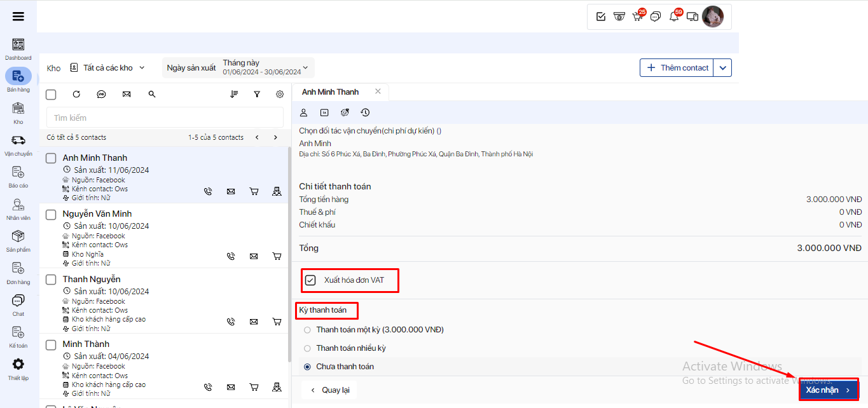Select Thanh toán nhiều kỳ radio option
This screenshot has width=868, height=408.
(308, 348)
